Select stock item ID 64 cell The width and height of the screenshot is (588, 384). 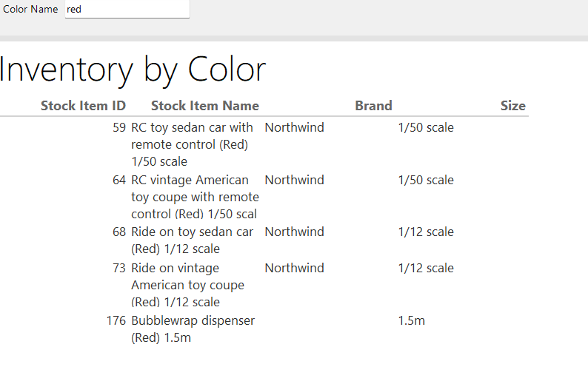[x=118, y=180]
